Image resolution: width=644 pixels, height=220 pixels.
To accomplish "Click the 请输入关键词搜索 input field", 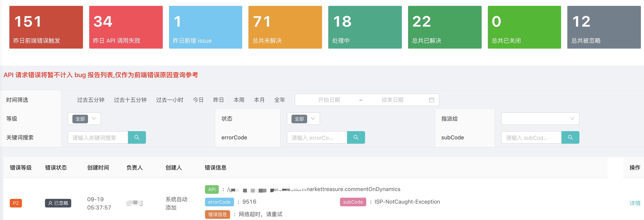I will coord(98,137).
